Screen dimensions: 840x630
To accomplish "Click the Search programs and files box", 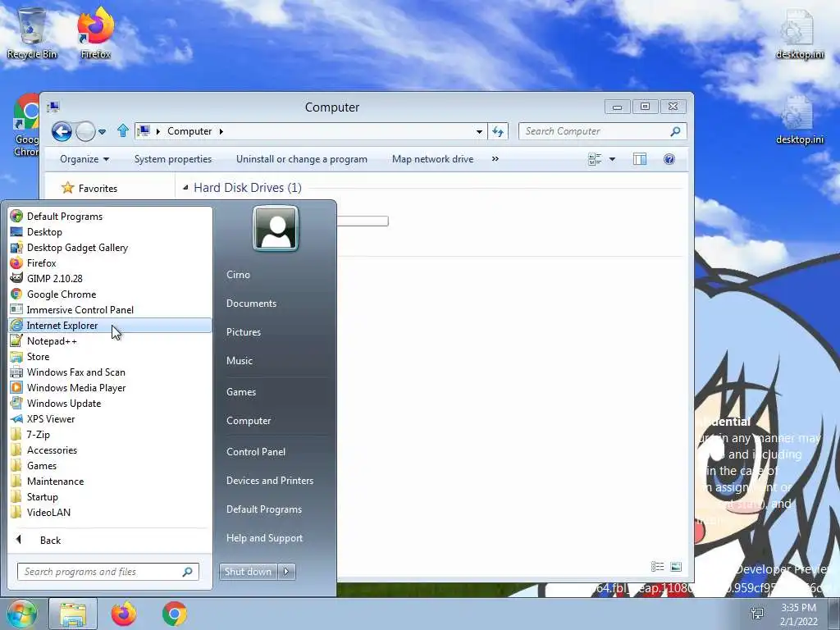I will click(107, 572).
